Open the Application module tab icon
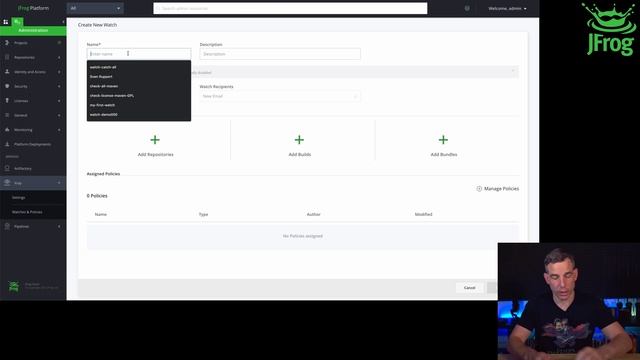Image resolution: width=640 pixels, height=360 pixels. pyautogui.click(x=6, y=22)
